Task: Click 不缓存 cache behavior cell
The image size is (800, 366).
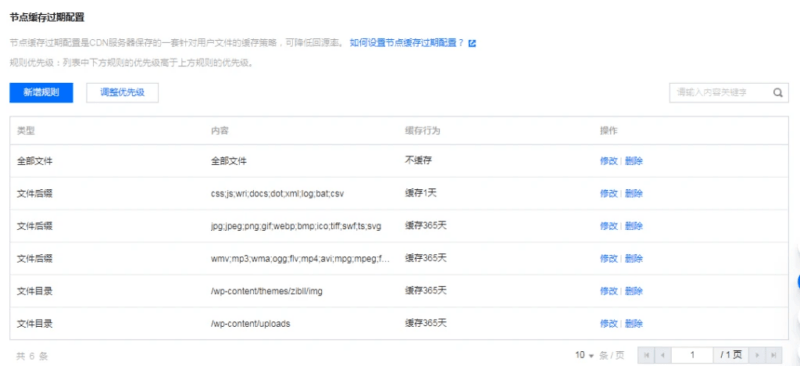Action: [418, 160]
